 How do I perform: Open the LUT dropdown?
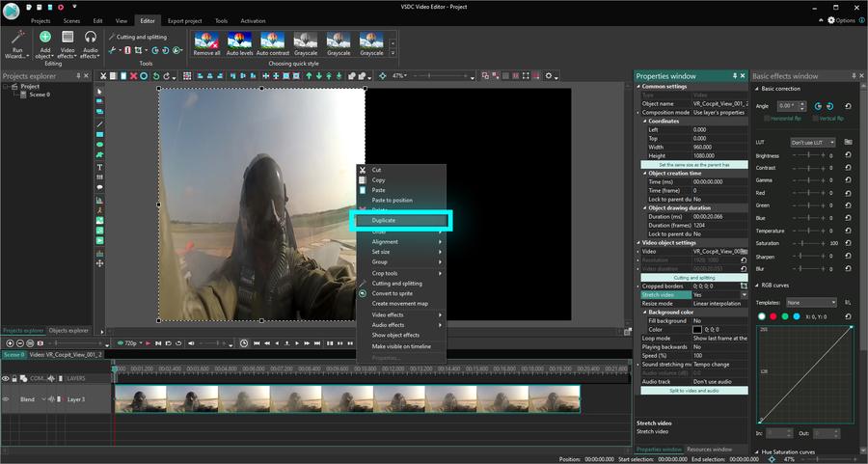(813, 143)
